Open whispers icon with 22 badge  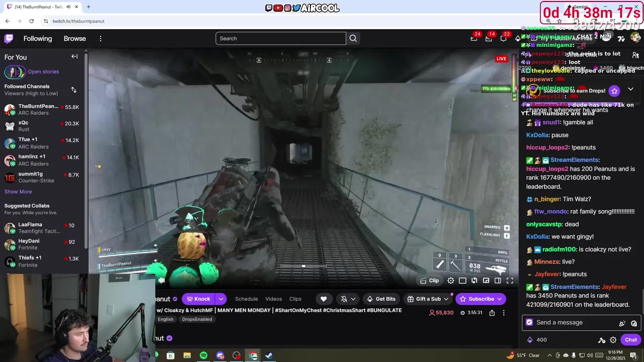[504, 38]
